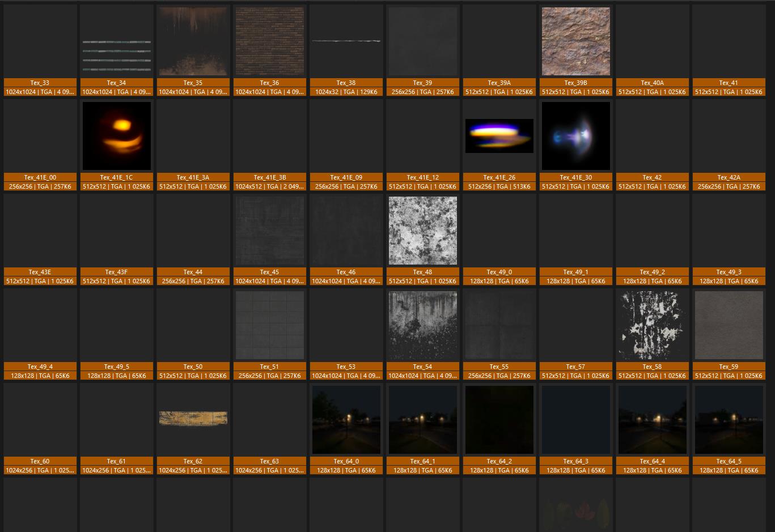
Task: Choose the Tex_58 peeling paint thumbnail
Action: 652,325
